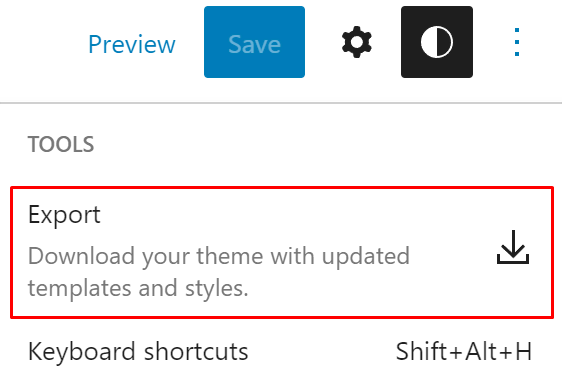Hide the Settings sidebar using the cog

pyautogui.click(x=357, y=42)
